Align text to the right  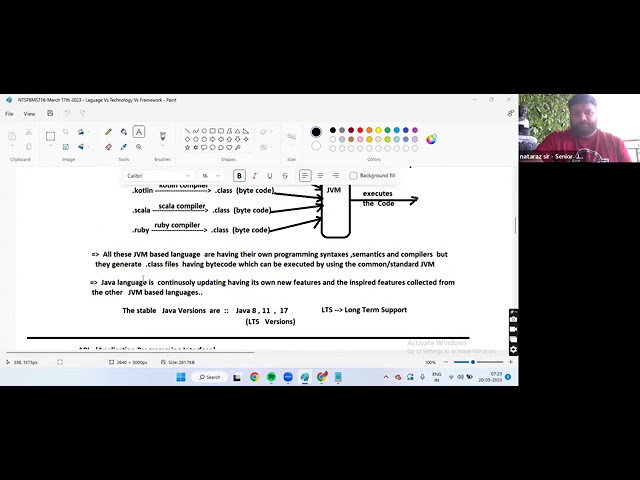[x=336, y=176]
